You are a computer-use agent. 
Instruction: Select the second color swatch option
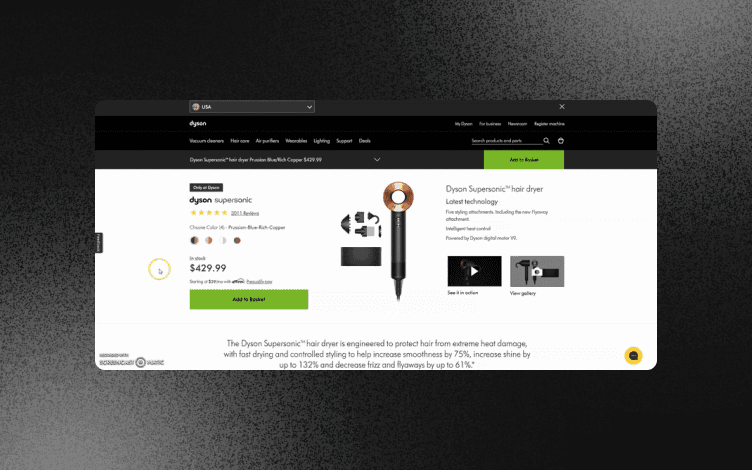pyautogui.click(x=209, y=240)
